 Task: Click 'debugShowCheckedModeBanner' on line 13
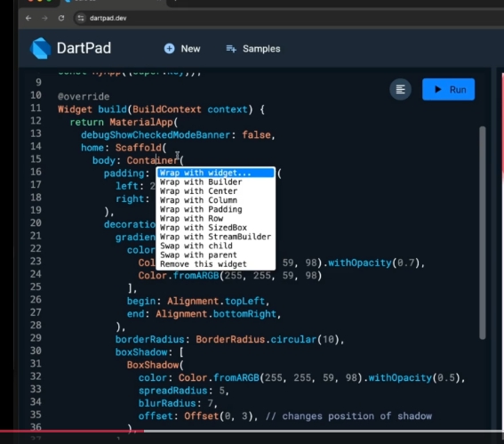pyautogui.click(x=156, y=135)
